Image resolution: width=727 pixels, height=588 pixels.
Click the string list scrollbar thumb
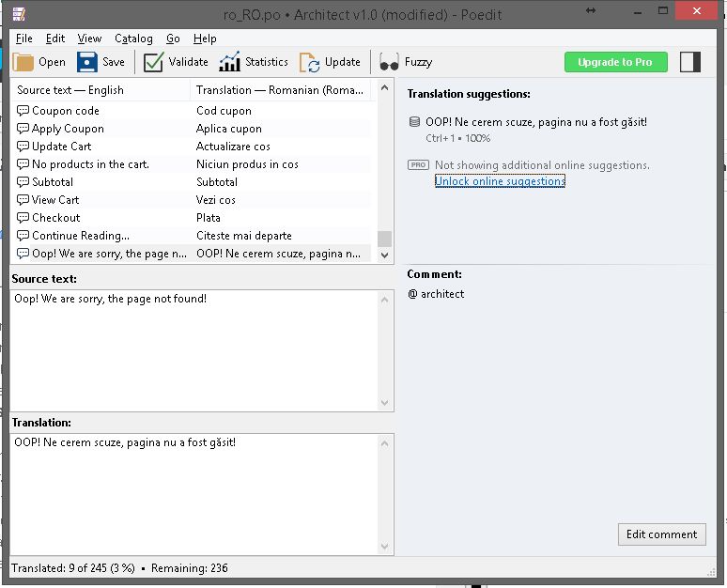pos(384,239)
